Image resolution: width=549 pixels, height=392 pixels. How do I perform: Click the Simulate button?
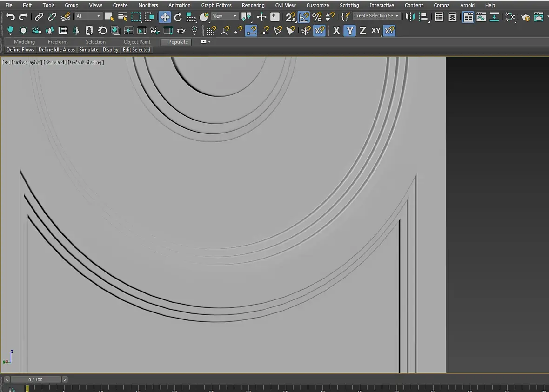click(x=88, y=50)
